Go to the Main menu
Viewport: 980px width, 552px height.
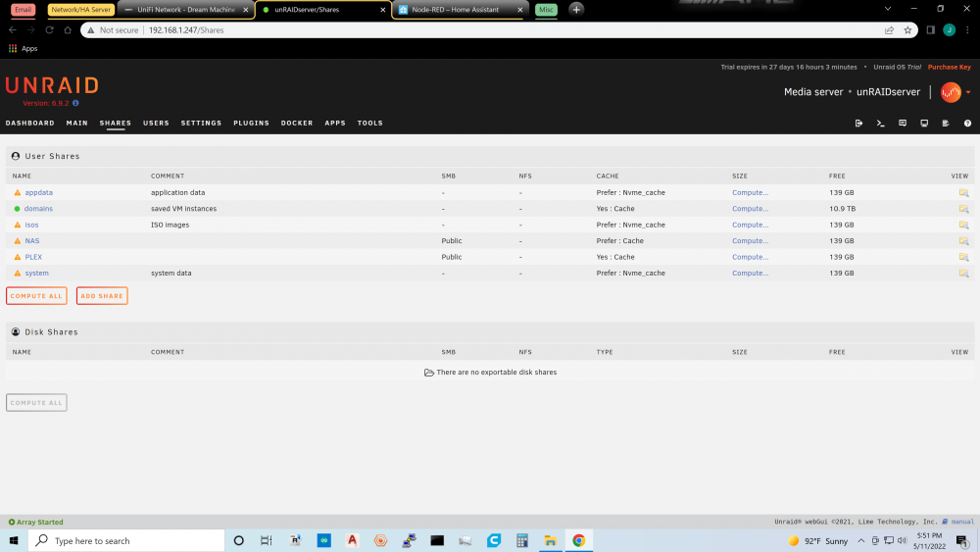click(x=76, y=124)
